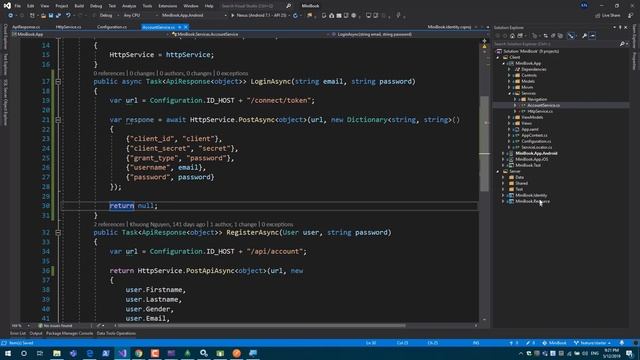Open Google Chrome from the taskbar

(x=139, y=353)
